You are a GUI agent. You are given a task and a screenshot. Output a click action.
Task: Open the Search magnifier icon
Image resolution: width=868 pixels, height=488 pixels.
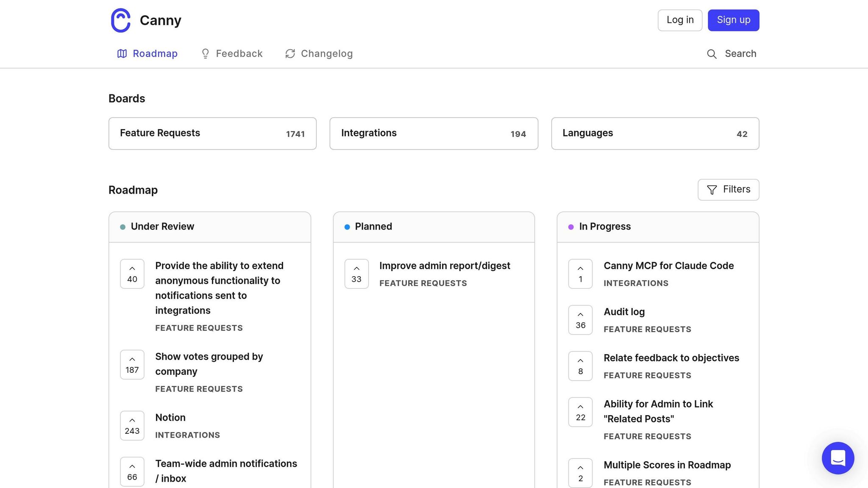click(712, 54)
